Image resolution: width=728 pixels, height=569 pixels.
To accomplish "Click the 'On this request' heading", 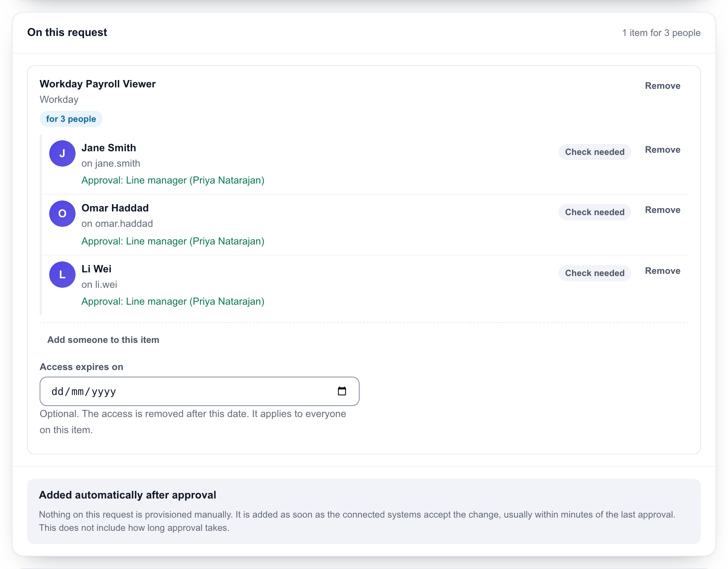I will coord(67,32).
